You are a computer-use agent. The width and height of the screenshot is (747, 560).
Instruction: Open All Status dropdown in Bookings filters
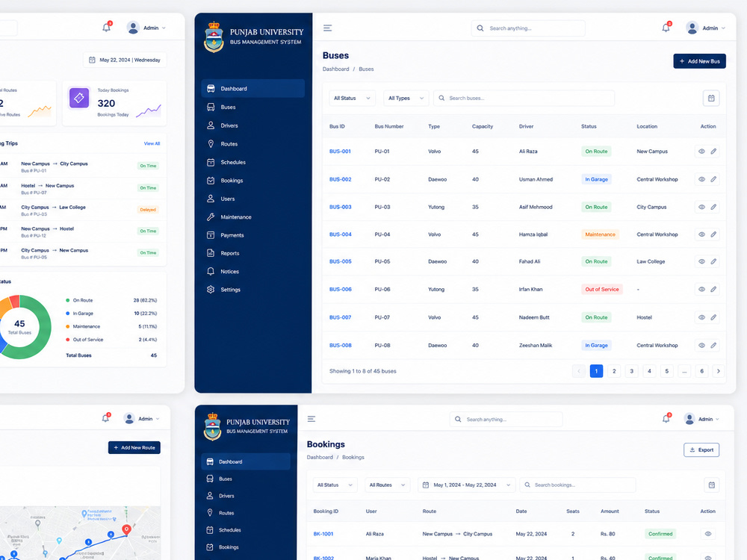point(335,485)
